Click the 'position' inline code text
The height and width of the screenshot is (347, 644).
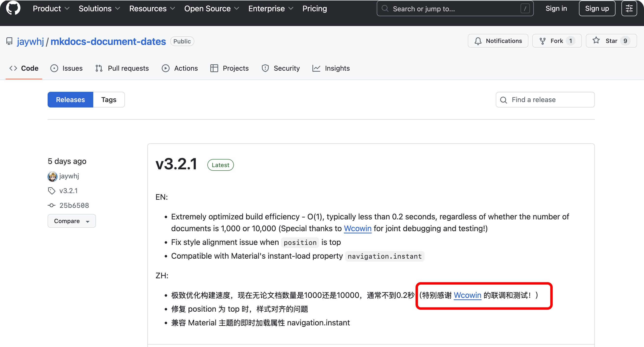click(x=300, y=242)
